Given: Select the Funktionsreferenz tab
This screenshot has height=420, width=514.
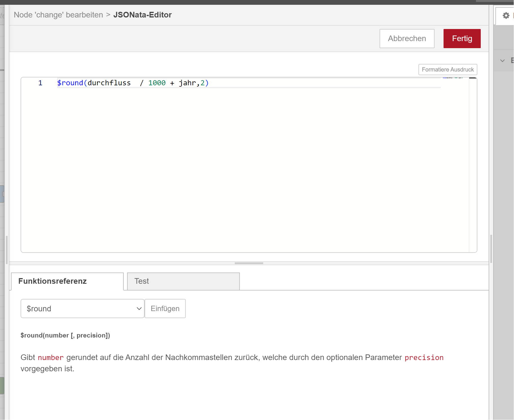Looking at the screenshot, I should click(67, 281).
